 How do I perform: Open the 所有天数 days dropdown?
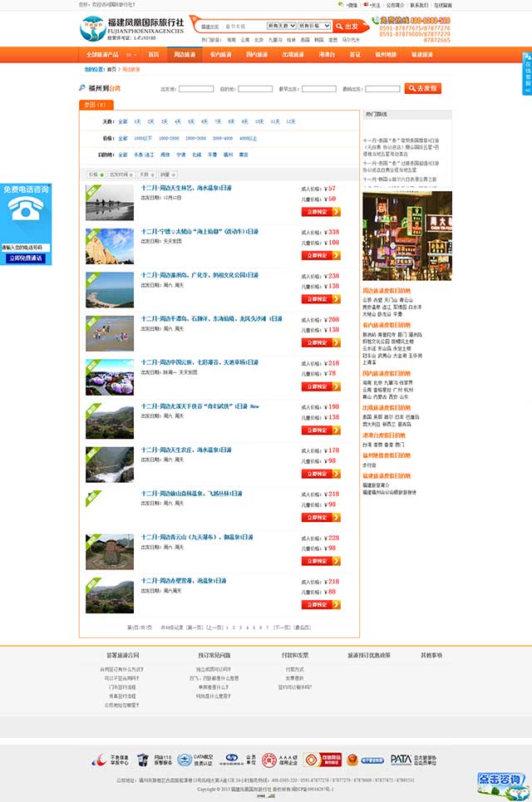[x=281, y=27]
